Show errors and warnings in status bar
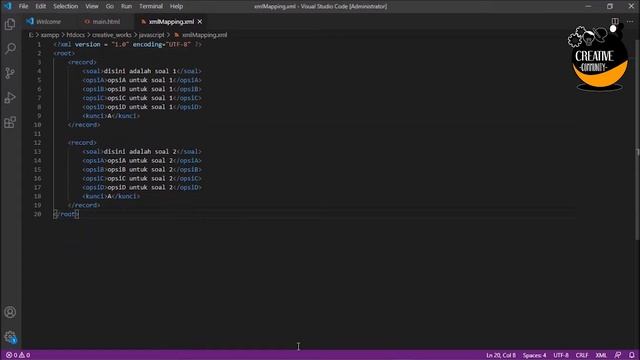The image size is (640, 360). 18,355
